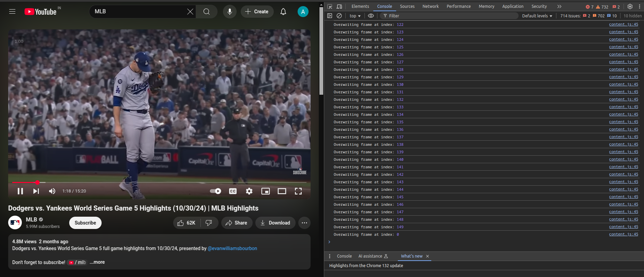Image resolution: width=644 pixels, height=277 pixels.
Task: Seek on the red video progress bar
Action: tap(159, 182)
